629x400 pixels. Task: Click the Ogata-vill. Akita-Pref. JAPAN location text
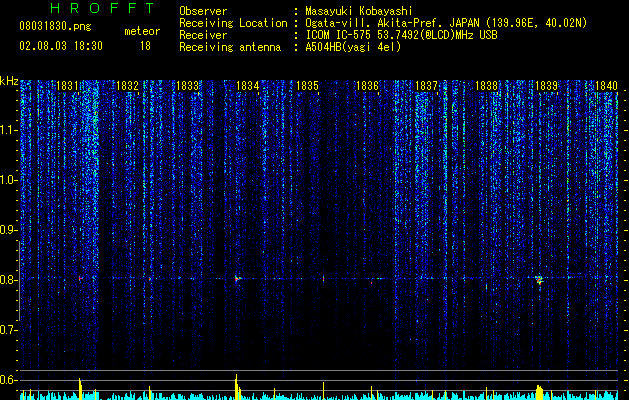click(x=446, y=23)
